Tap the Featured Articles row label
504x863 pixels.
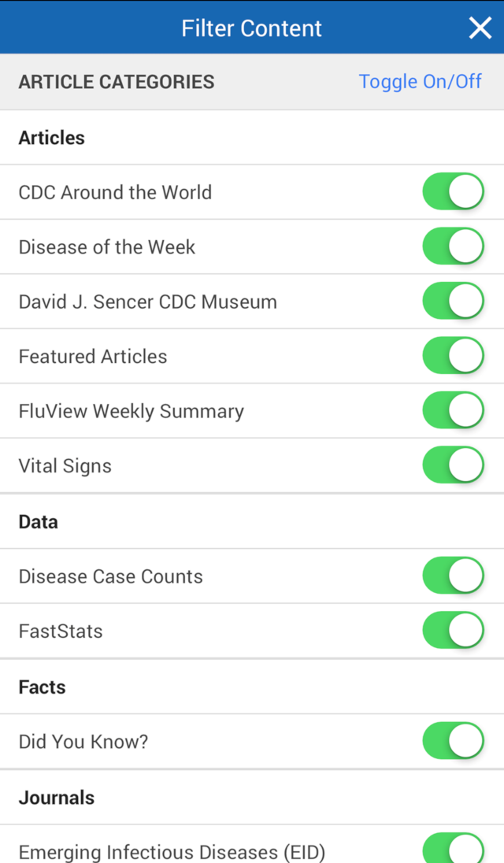(x=93, y=357)
